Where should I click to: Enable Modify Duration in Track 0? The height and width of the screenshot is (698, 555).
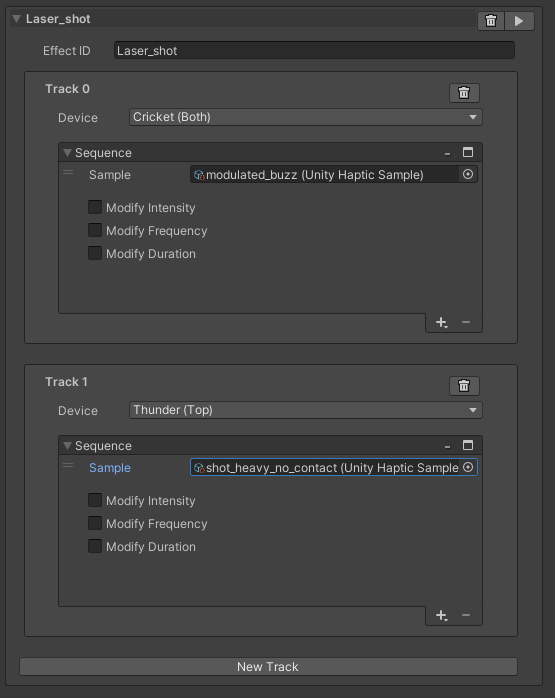[95, 253]
